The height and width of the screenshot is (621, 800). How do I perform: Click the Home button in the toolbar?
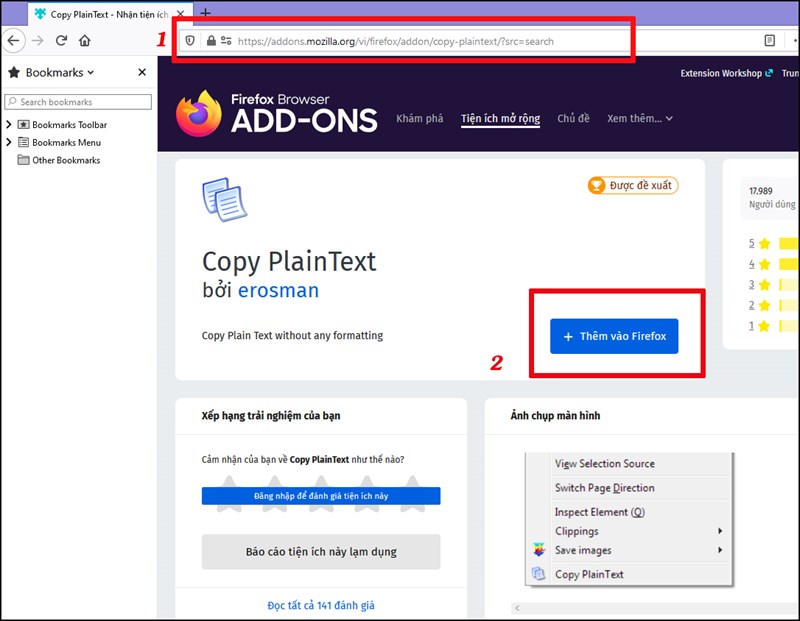(86, 42)
